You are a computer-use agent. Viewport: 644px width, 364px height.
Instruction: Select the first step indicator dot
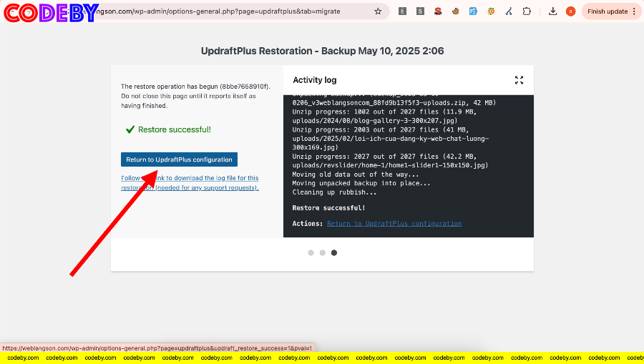pyautogui.click(x=311, y=252)
